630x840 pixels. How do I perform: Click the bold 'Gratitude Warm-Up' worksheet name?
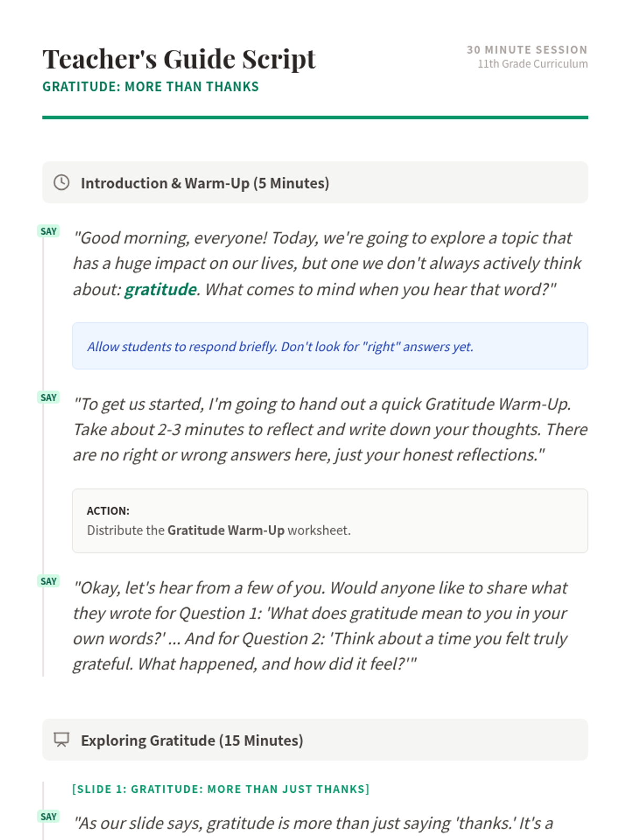(226, 530)
